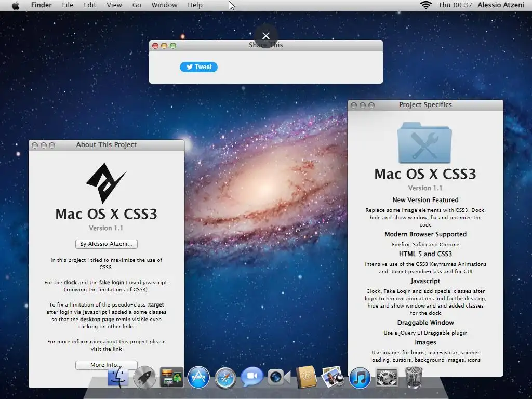Click the About This Project title bar

coord(107,145)
